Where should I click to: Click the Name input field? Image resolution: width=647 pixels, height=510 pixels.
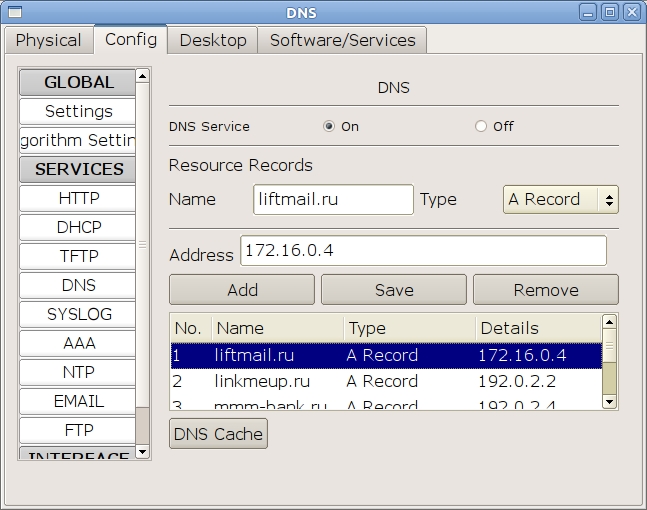pyautogui.click(x=333, y=199)
